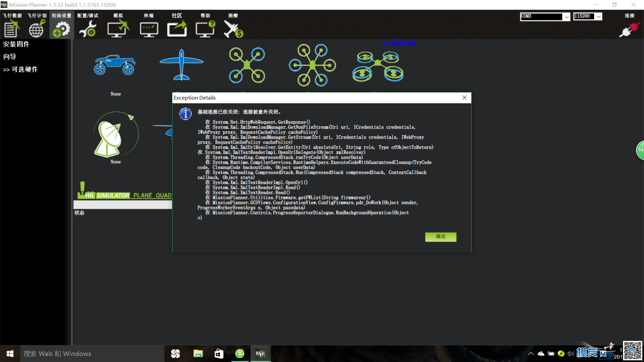Screen dimensions: 644x362
Task: Open the COM3 port dropdown
Action: pos(567,16)
